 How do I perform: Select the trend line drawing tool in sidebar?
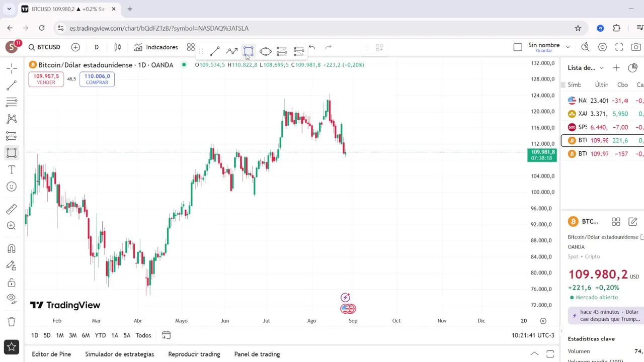[12, 85]
